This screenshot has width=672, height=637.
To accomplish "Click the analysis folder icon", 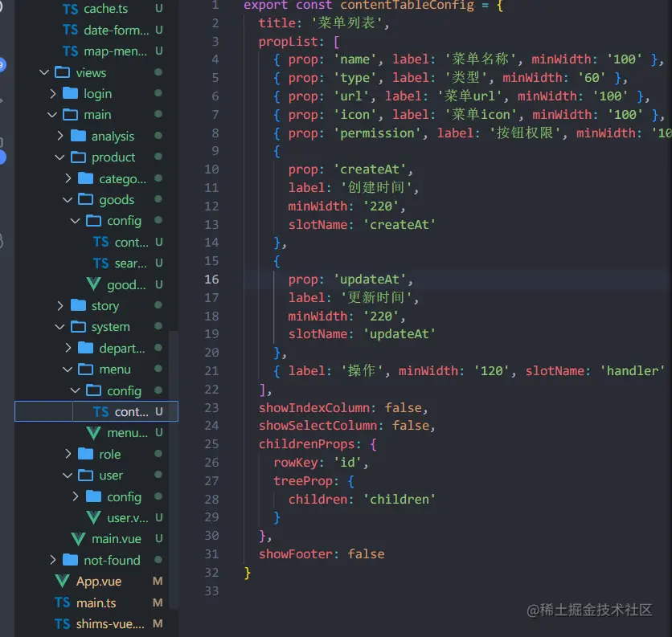I will (78, 136).
